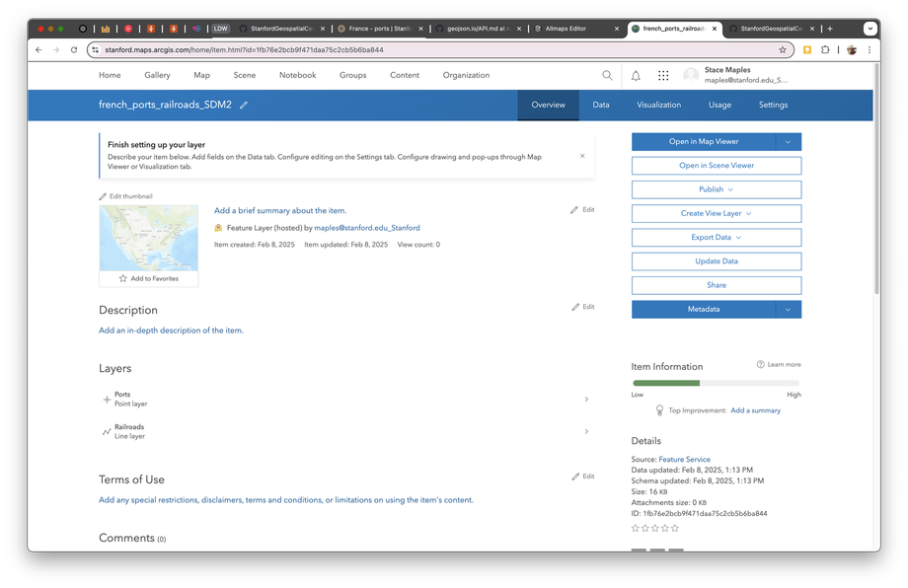The image size is (908, 588).
Task: Click the item map thumbnail
Action: (x=149, y=238)
